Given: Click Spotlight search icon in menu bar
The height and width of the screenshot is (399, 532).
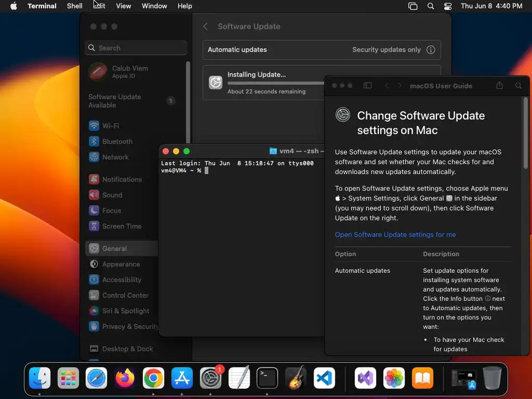Looking at the screenshot, I should [431, 6].
